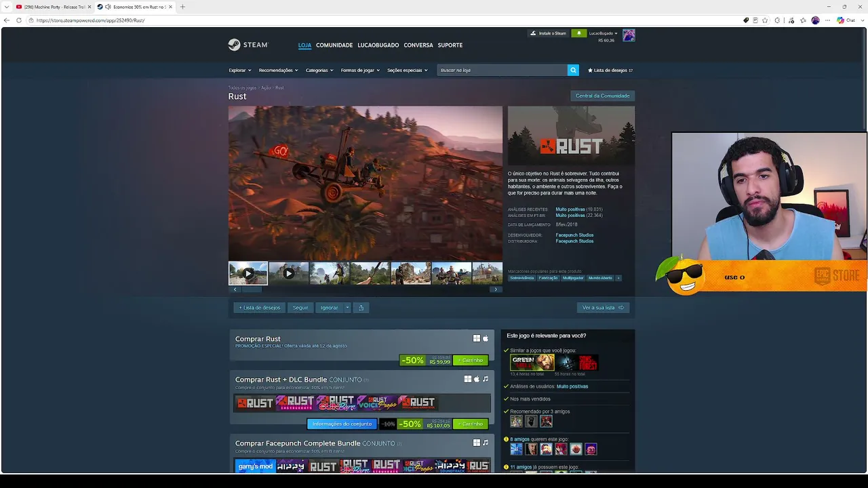Image resolution: width=868 pixels, height=488 pixels.
Task: Click the Steam logo in the header
Action: (248, 45)
